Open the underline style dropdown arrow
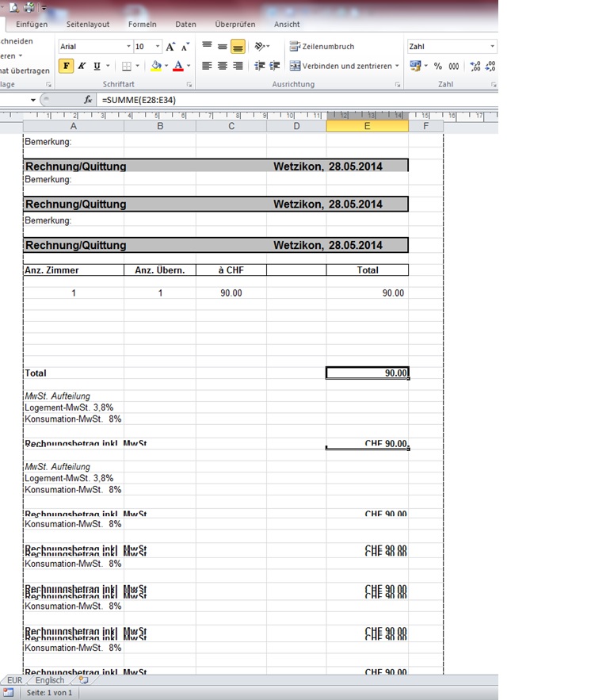 tap(108, 66)
